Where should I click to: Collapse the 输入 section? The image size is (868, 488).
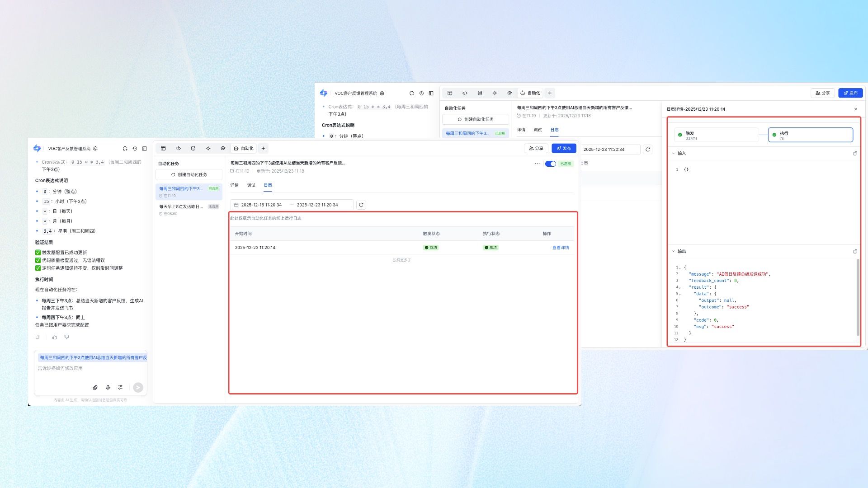click(673, 153)
